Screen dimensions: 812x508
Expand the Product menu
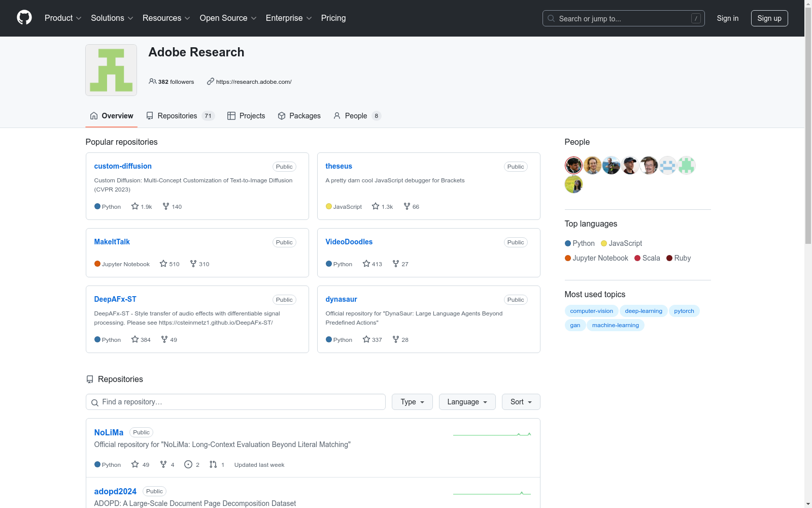(63, 18)
